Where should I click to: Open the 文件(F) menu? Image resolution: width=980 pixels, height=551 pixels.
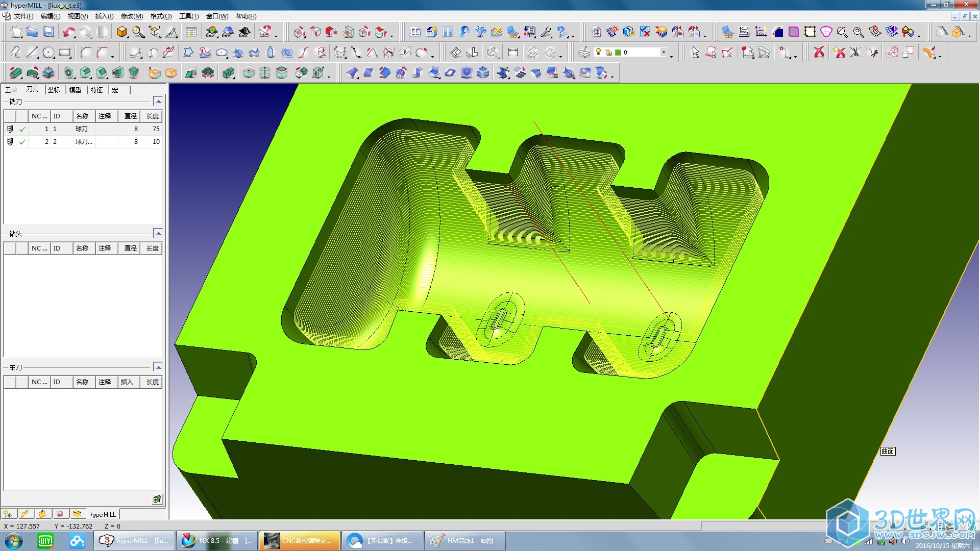(x=23, y=16)
